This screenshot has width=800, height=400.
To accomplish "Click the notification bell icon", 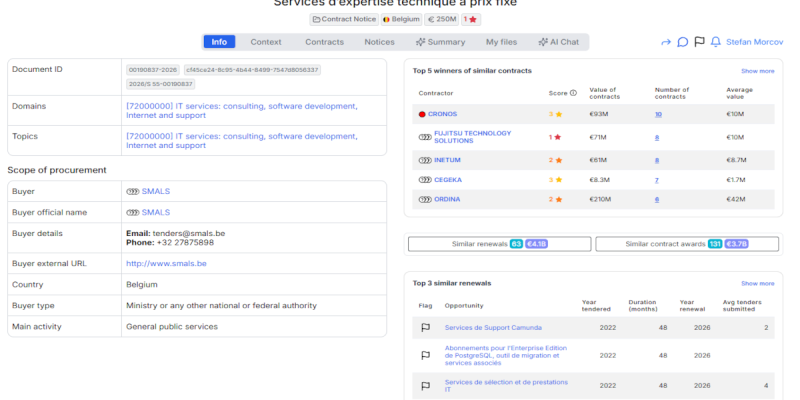I will [716, 41].
